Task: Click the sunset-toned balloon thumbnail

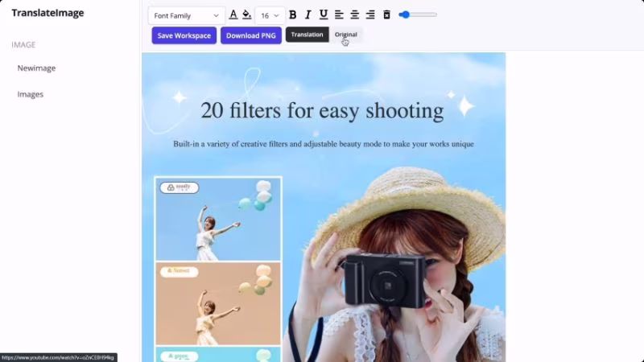Action: tap(218, 304)
